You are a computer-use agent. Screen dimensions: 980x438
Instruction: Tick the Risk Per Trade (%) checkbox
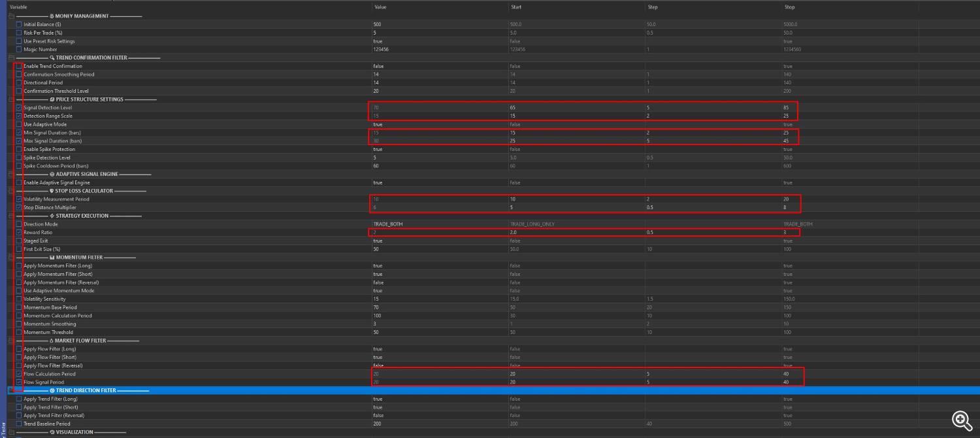(19, 33)
